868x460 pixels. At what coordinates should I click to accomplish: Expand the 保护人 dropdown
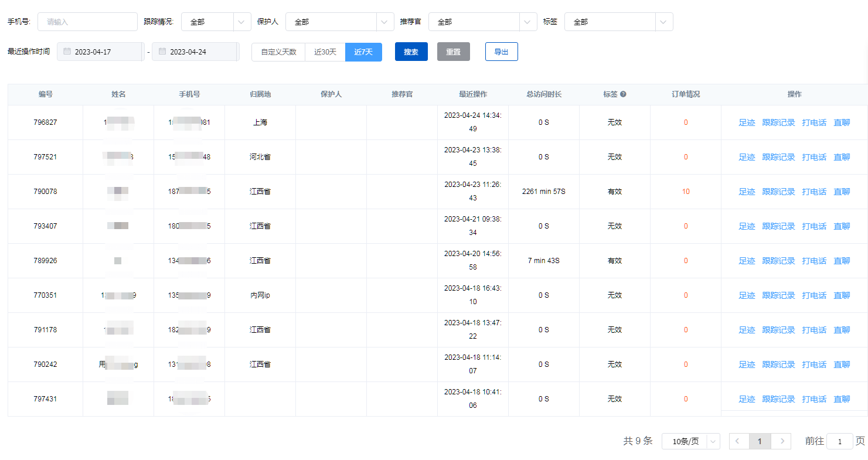(x=339, y=22)
